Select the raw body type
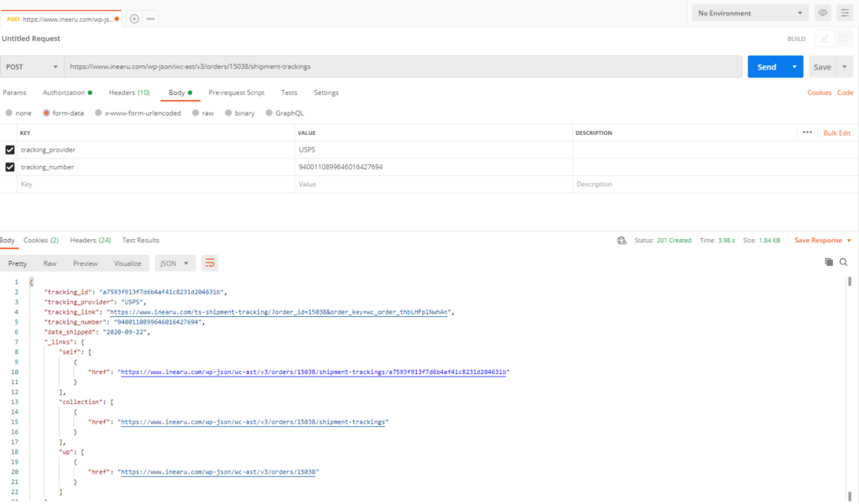Screen dimensions: 859x504 [x=198, y=112]
